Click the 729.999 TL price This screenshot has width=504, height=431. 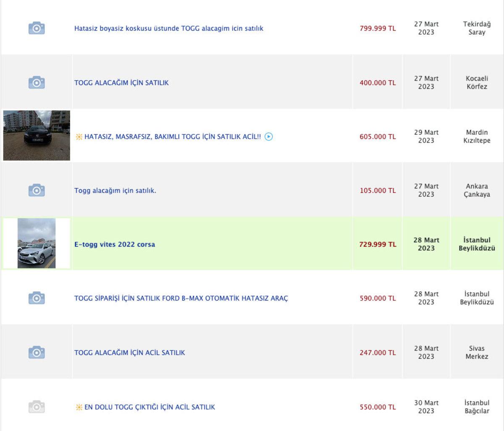point(377,244)
